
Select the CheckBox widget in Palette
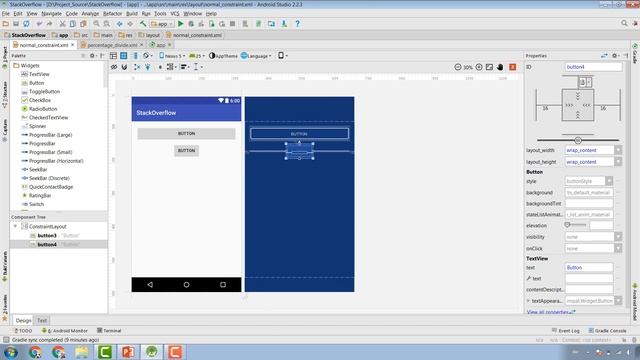click(40, 100)
